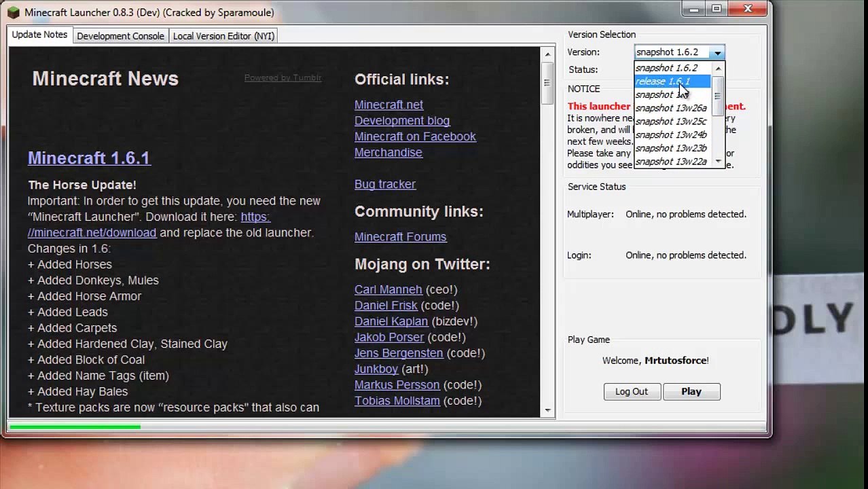
Task: Open Jakob Porser's Twitter link
Action: point(389,337)
